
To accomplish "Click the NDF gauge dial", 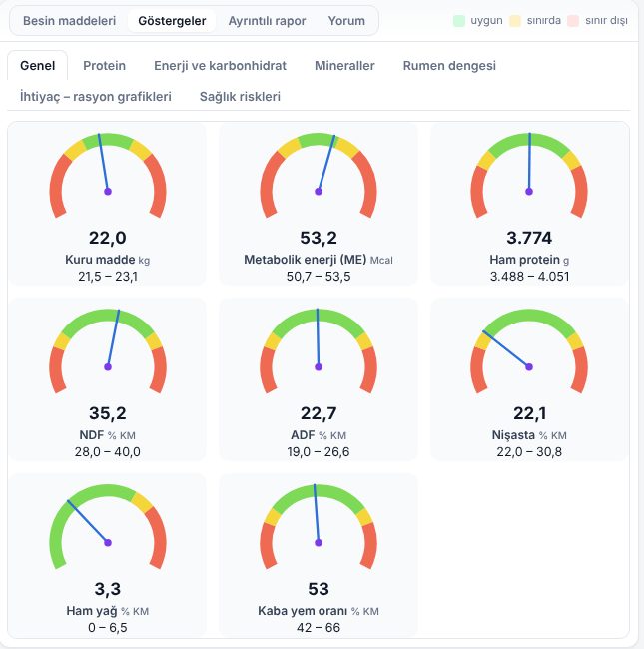I will pyautogui.click(x=108, y=351).
